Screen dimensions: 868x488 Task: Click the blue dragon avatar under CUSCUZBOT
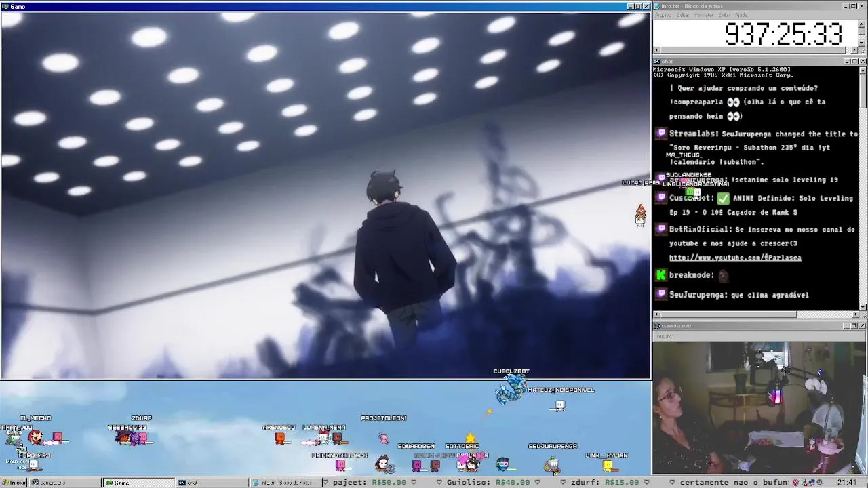click(x=510, y=389)
